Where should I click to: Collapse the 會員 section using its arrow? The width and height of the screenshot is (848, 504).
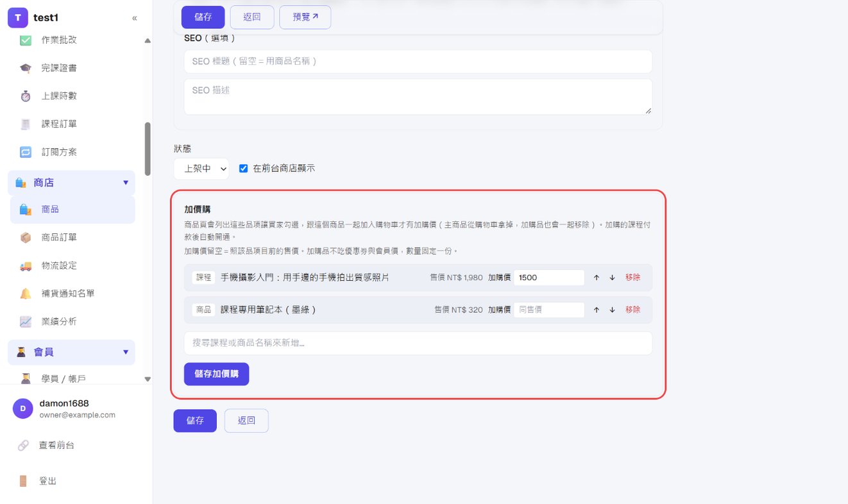(x=126, y=352)
